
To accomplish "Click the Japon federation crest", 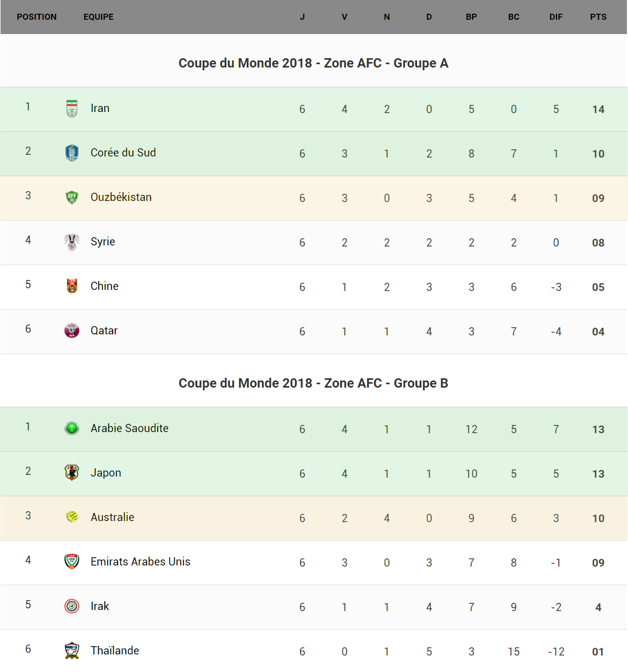I will click(72, 473).
